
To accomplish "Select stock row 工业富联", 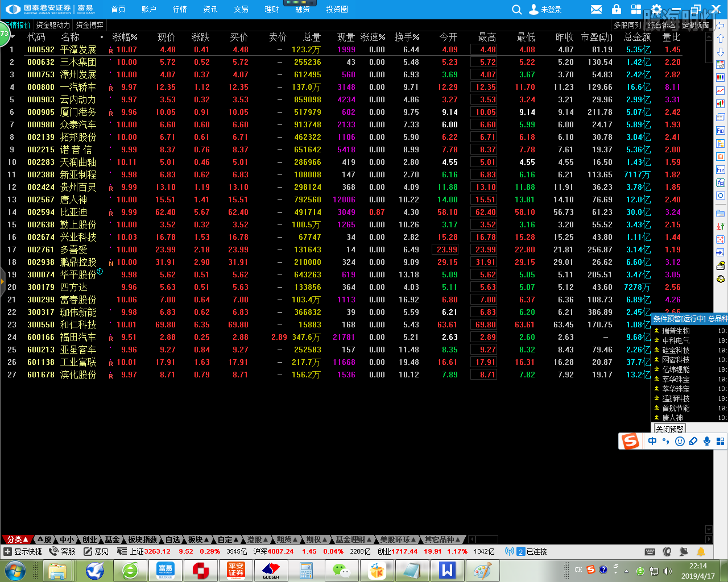I will [355, 362].
